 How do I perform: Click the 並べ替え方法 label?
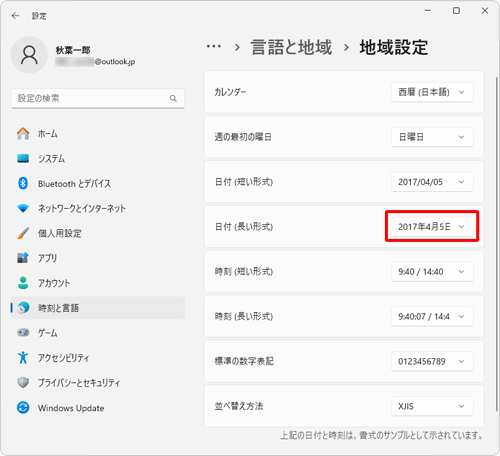pyautogui.click(x=239, y=406)
